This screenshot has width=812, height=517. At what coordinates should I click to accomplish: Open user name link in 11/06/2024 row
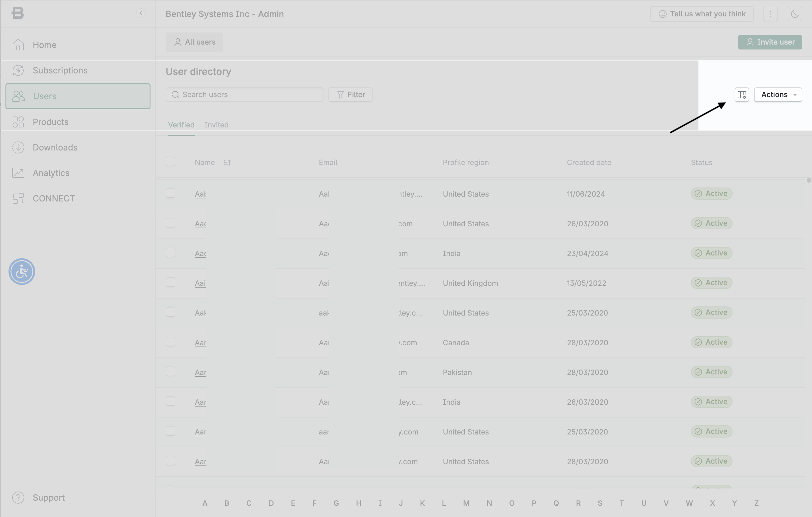click(200, 194)
